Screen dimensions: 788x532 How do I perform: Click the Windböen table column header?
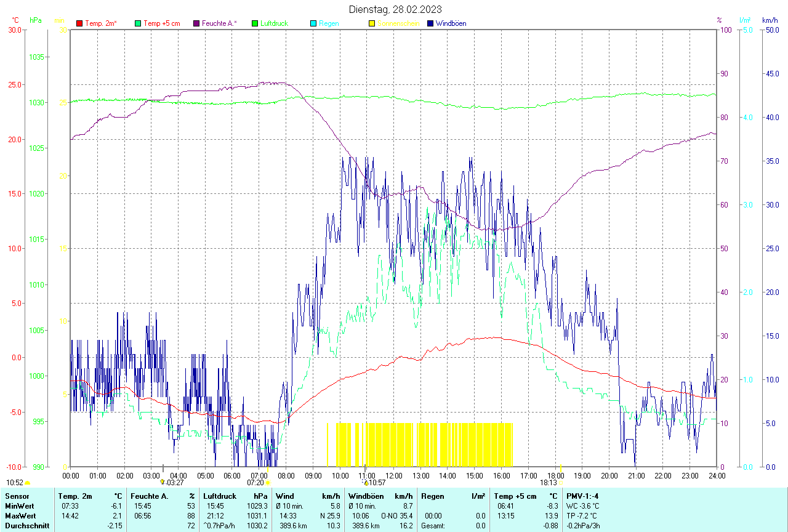click(366, 496)
